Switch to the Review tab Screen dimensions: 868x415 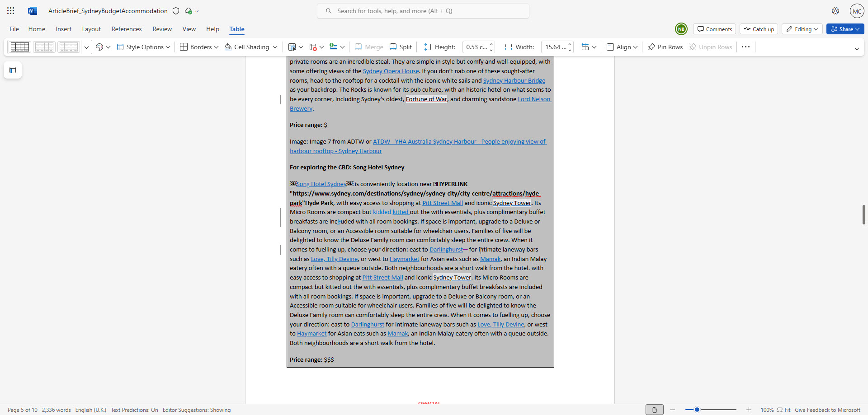tap(162, 29)
